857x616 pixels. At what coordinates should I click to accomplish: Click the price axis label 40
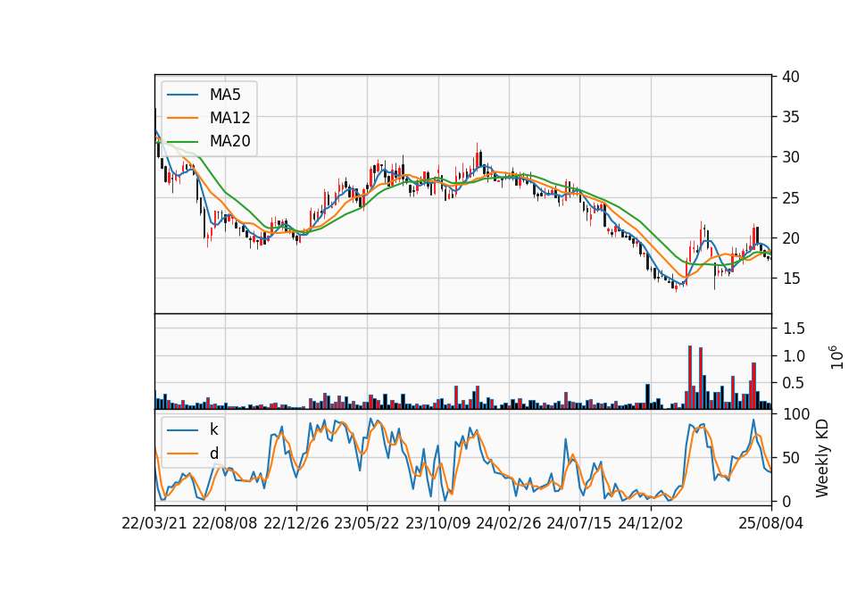click(x=790, y=77)
